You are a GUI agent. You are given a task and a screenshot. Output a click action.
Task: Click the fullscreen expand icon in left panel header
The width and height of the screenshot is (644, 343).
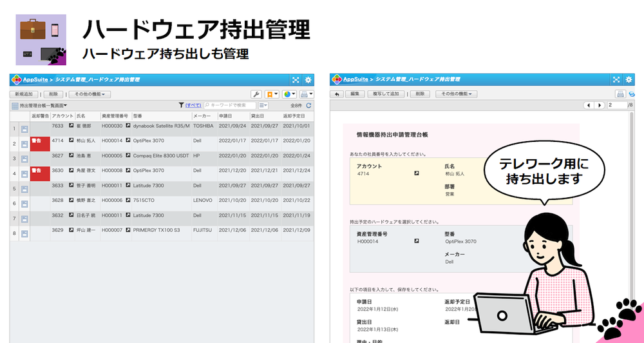pos(296,80)
